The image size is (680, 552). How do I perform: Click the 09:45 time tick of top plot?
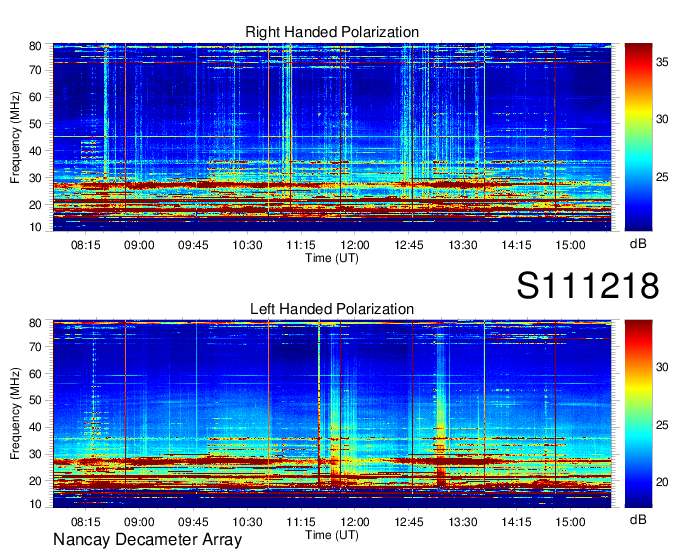pyautogui.click(x=193, y=245)
